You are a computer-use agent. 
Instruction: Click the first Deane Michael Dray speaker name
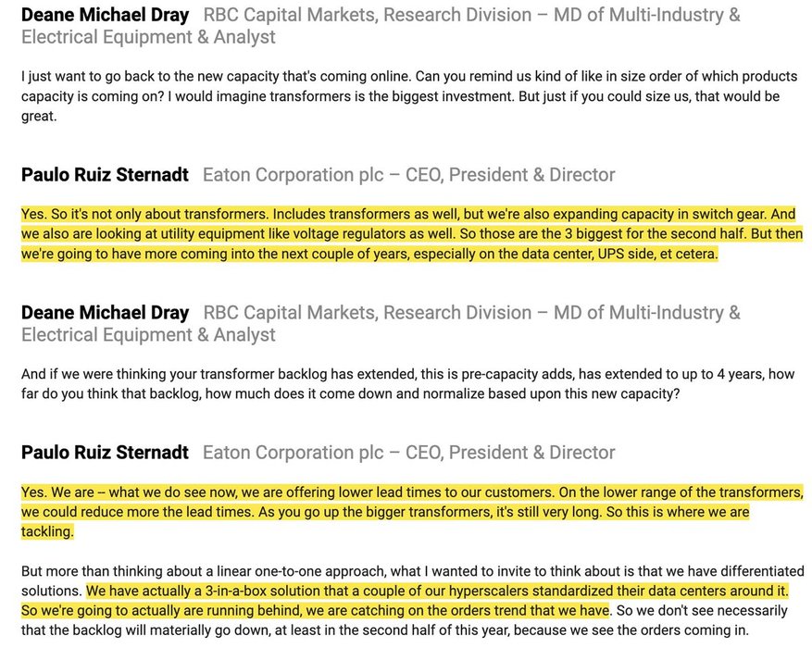pos(106,15)
